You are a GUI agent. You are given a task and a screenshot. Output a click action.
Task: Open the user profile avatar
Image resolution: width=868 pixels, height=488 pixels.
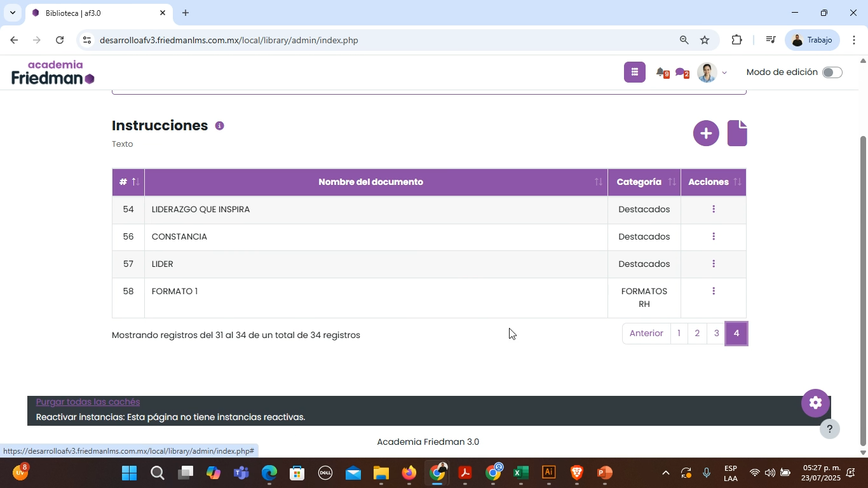[x=707, y=72]
